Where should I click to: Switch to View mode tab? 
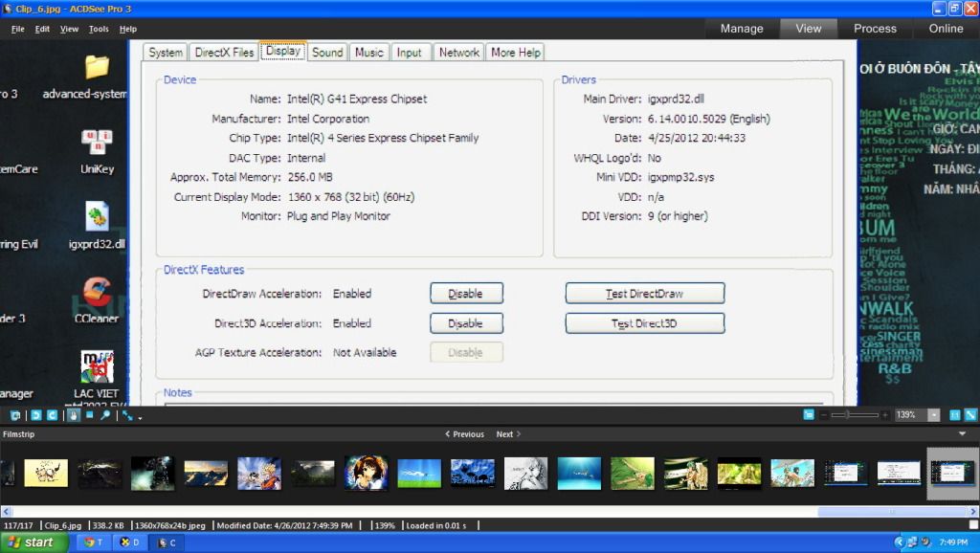click(x=809, y=29)
